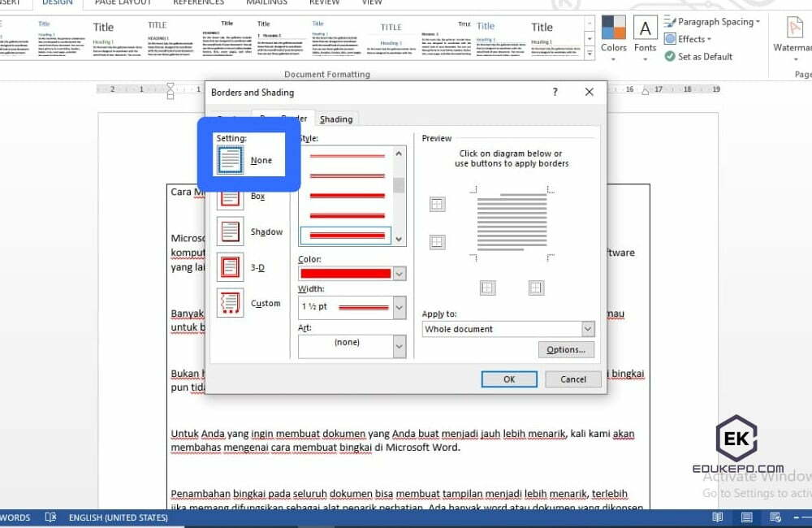Toggle the bottom border in the preview diagram
The height and width of the screenshot is (528, 812).
coord(437,242)
